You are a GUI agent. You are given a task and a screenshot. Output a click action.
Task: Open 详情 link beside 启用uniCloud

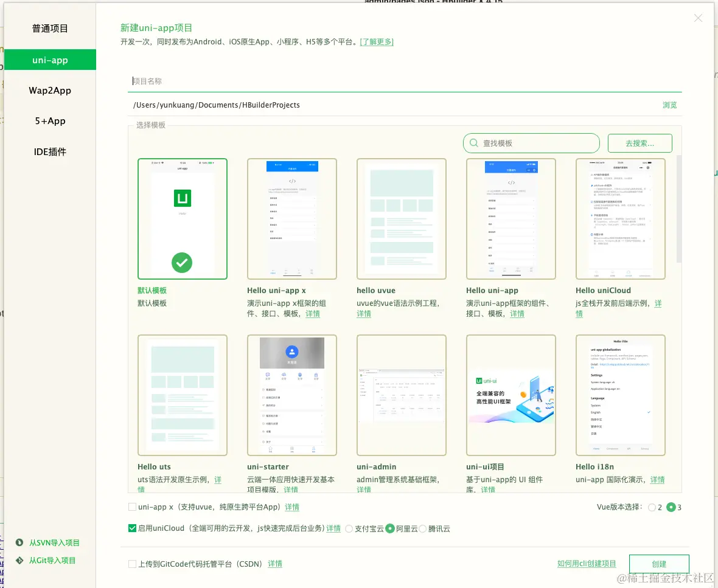pos(333,528)
